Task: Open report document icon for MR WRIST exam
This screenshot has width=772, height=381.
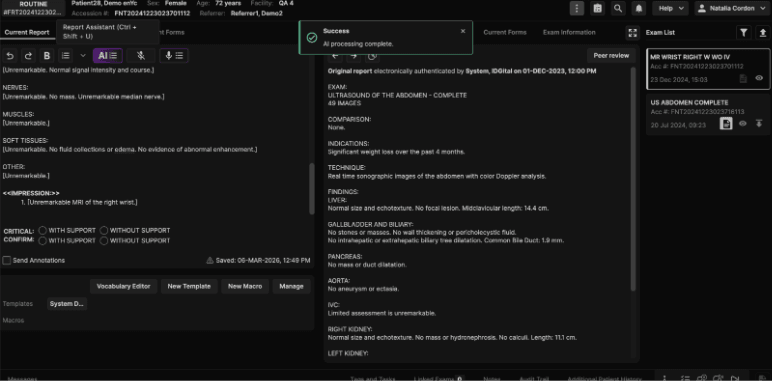Action: tap(743, 78)
